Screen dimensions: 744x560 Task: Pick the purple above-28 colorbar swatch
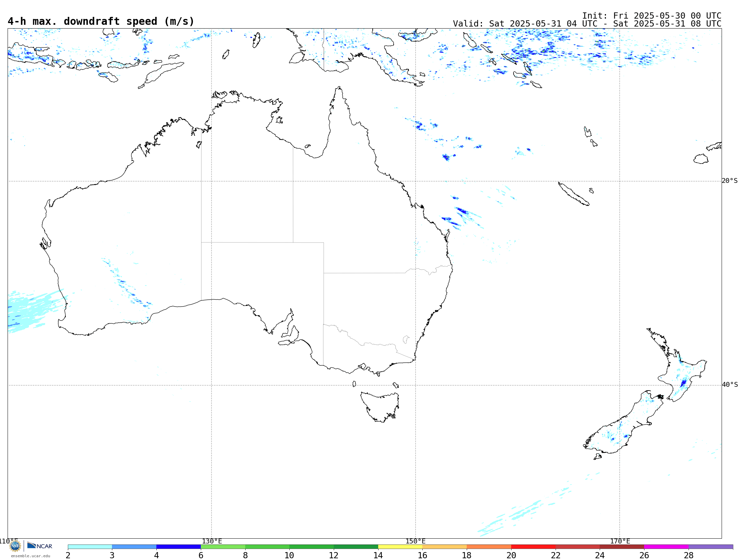tap(711, 547)
